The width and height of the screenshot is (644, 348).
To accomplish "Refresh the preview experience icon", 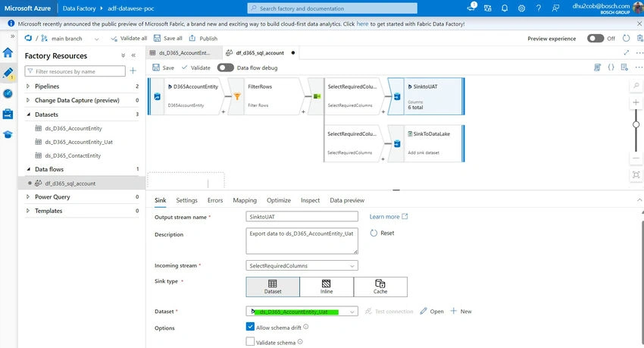I will click(x=626, y=38).
